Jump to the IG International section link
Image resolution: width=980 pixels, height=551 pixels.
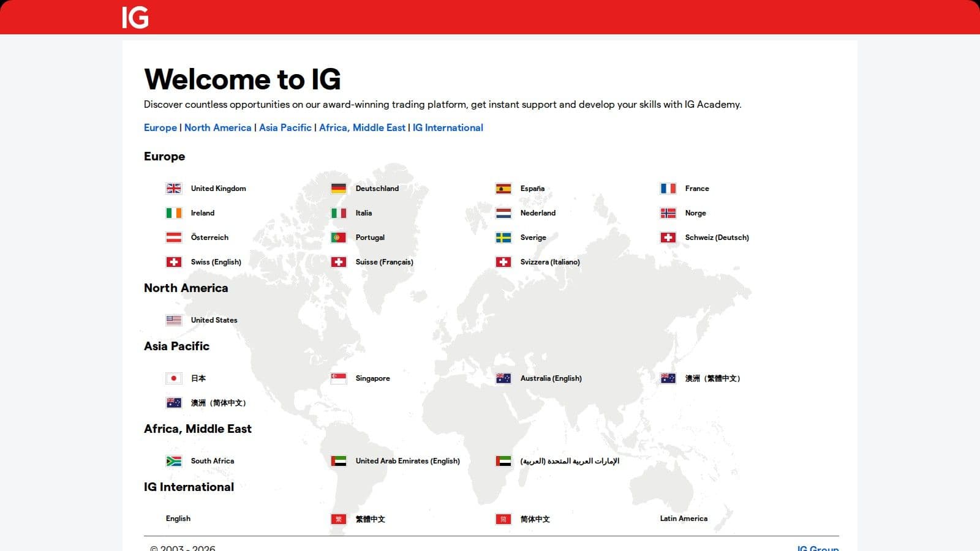(x=448, y=127)
